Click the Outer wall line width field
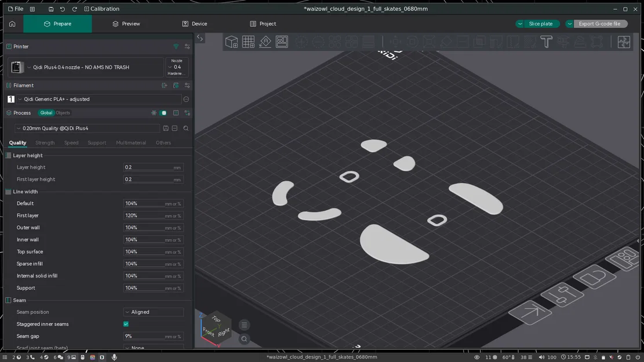Viewport: 644px width, 362px height. (153, 228)
